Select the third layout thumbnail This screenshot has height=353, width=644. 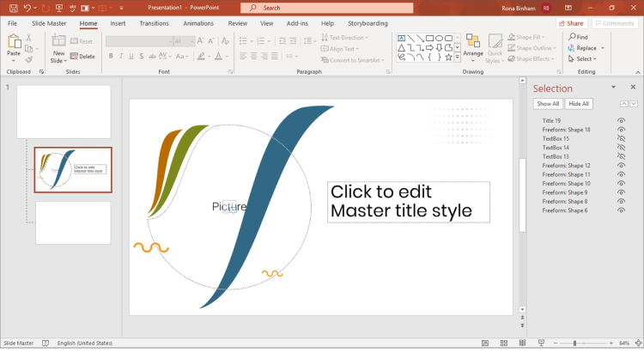(73, 222)
